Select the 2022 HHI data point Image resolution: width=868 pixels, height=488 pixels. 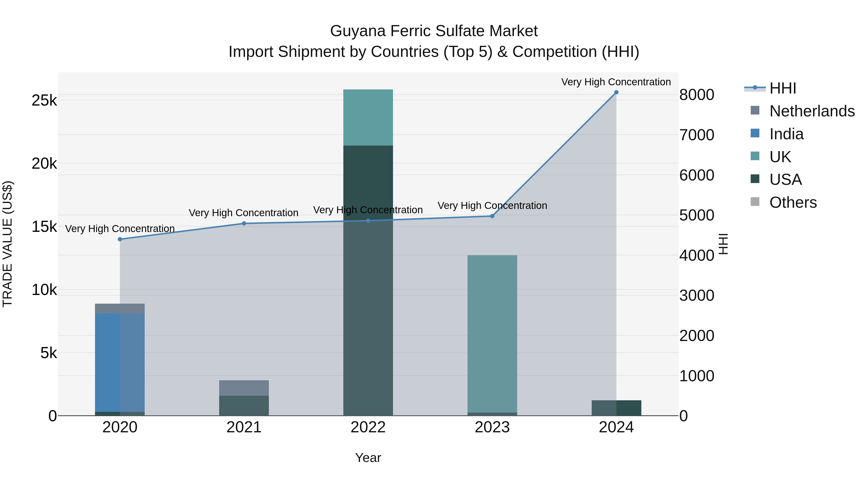pos(368,221)
